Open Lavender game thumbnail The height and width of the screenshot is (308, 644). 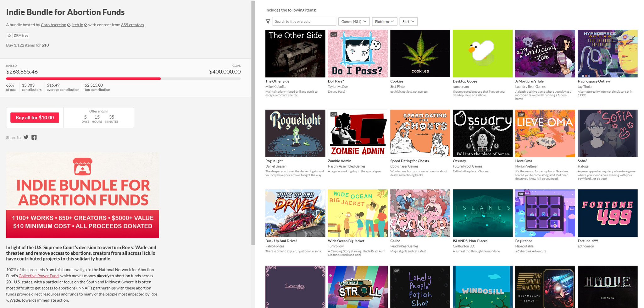pyautogui.click(x=295, y=287)
